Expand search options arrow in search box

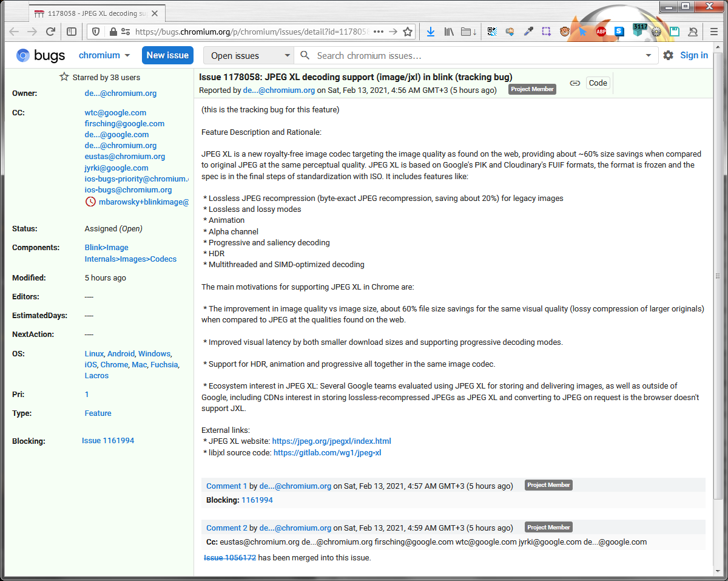649,55
